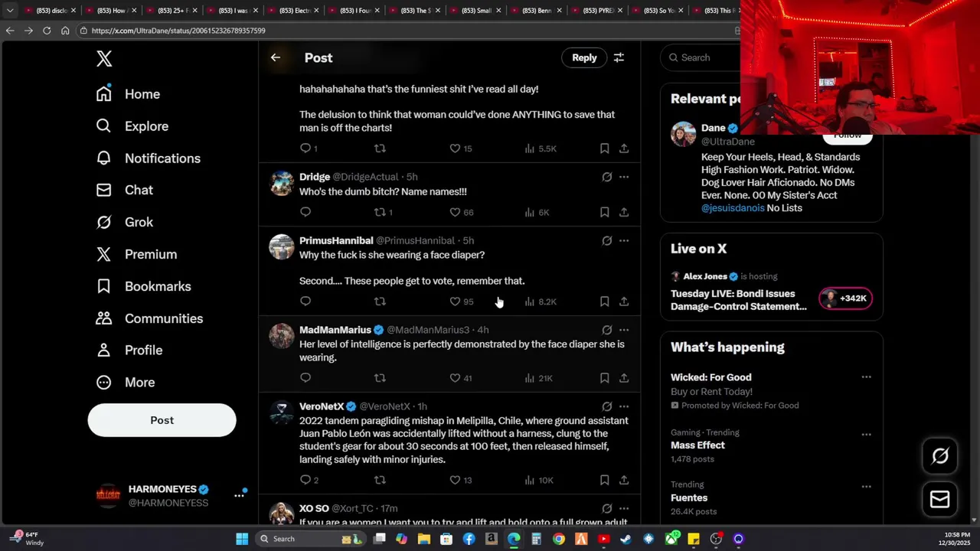Bookmark PrimusHannibal's post
The width and height of the screenshot is (980, 551).
[604, 302]
